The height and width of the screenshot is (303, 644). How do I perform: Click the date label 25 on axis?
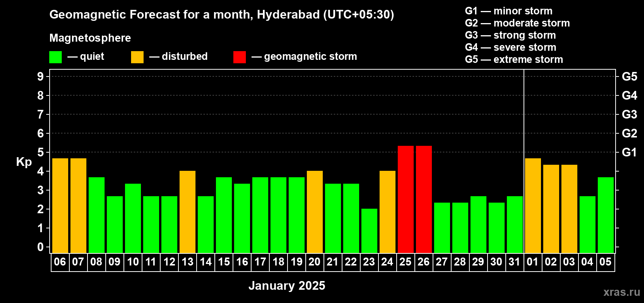405,262
